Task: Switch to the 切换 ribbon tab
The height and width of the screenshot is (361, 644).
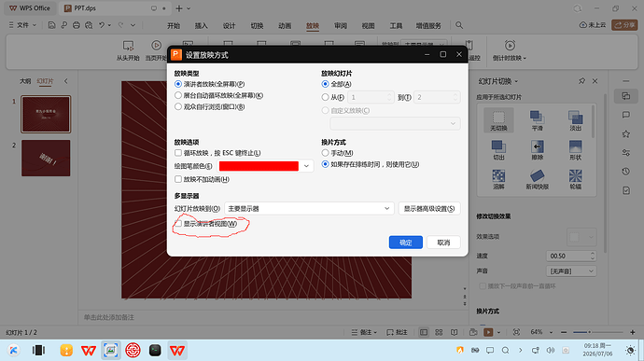Action: (257, 25)
